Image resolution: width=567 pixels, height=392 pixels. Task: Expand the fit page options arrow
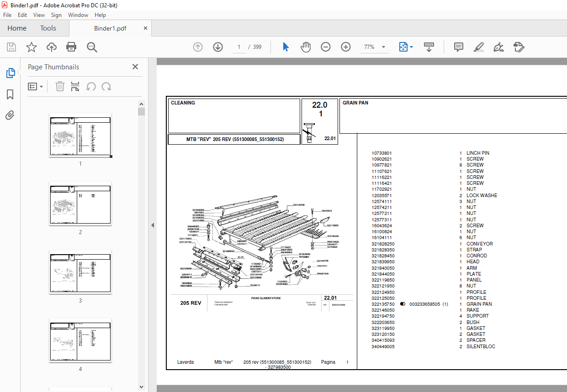[412, 47]
